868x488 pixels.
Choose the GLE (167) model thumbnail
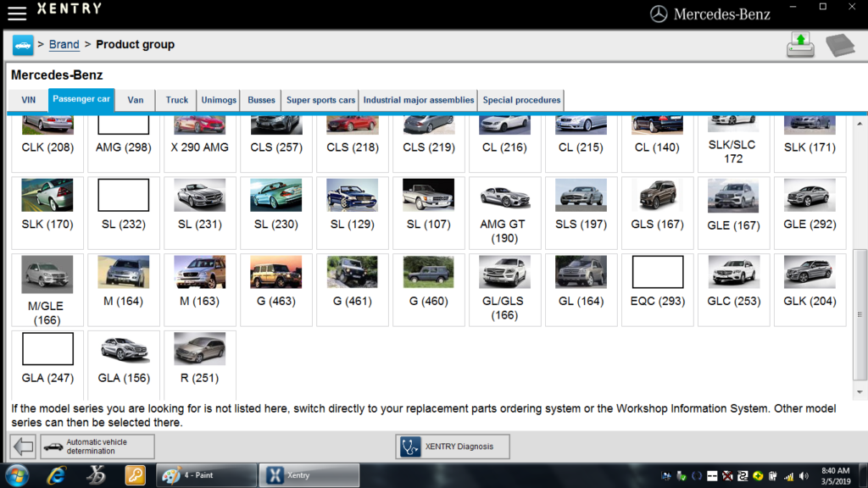point(733,196)
